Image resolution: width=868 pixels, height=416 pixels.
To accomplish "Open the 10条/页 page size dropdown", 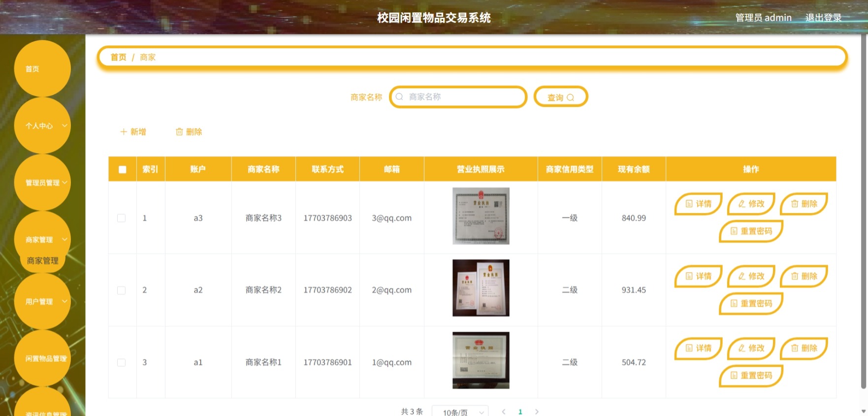I will click(x=460, y=412).
